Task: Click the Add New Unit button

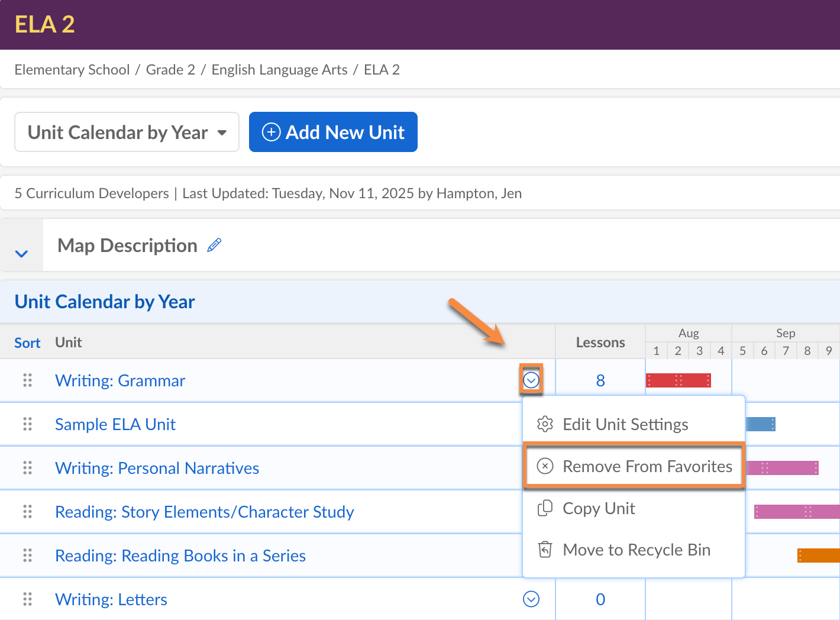Action: tap(333, 132)
